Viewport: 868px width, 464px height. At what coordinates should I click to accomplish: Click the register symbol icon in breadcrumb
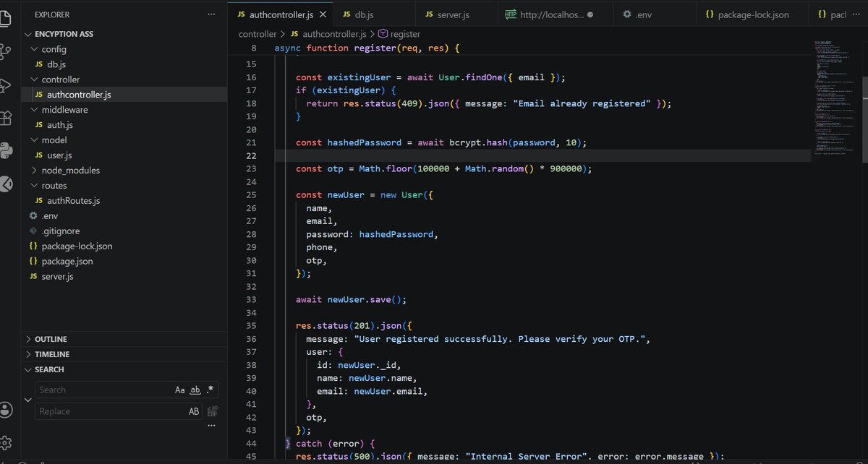coord(383,34)
